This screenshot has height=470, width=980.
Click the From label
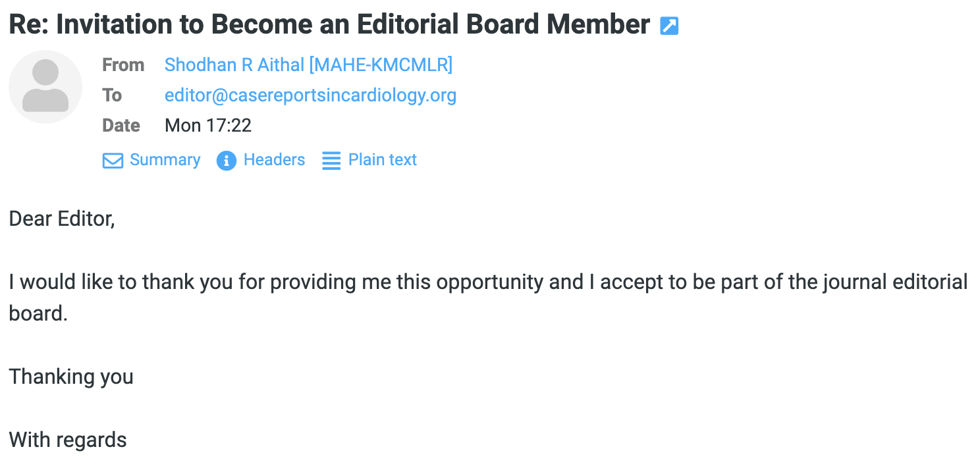tap(123, 65)
